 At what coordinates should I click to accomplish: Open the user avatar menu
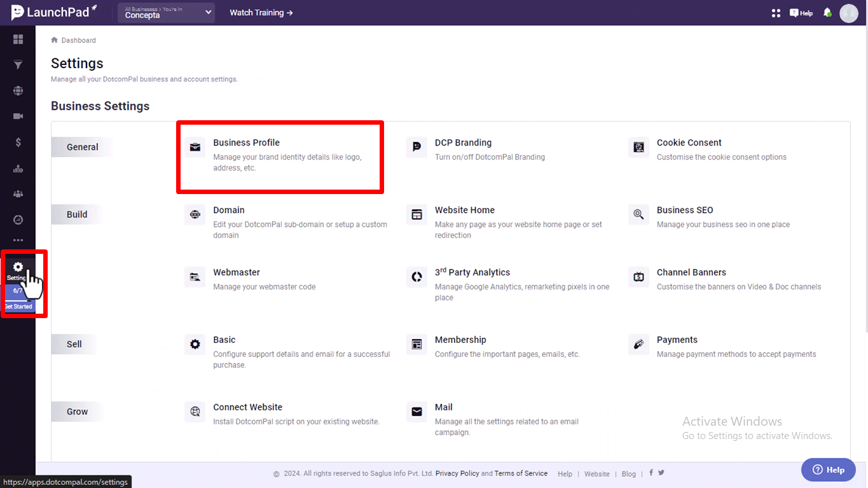[849, 13]
